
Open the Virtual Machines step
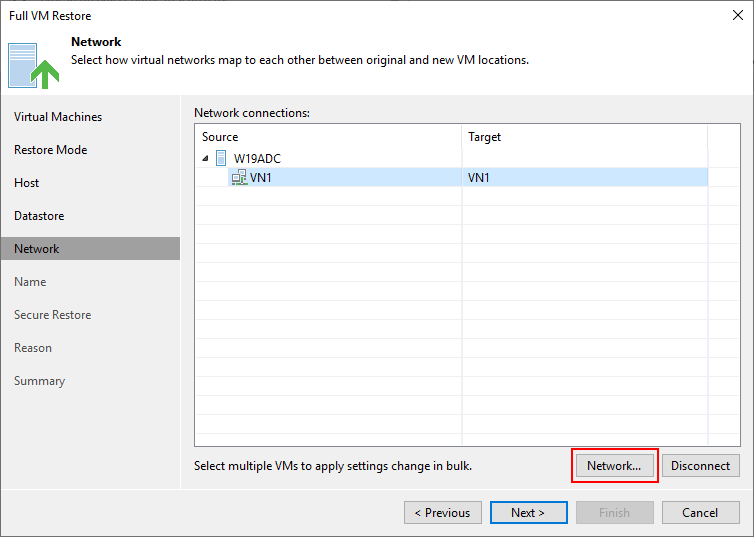tap(58, 117)
